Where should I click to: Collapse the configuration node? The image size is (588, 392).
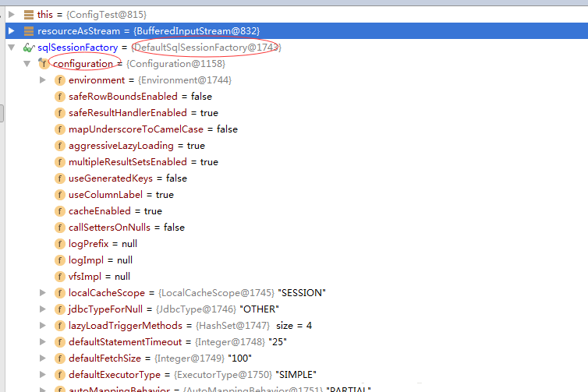[x=27, y=64]
